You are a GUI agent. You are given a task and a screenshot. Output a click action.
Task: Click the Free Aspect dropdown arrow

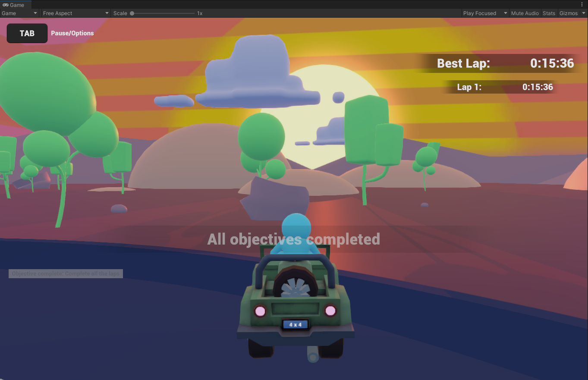pyautogui.click(x=106, y=13)
